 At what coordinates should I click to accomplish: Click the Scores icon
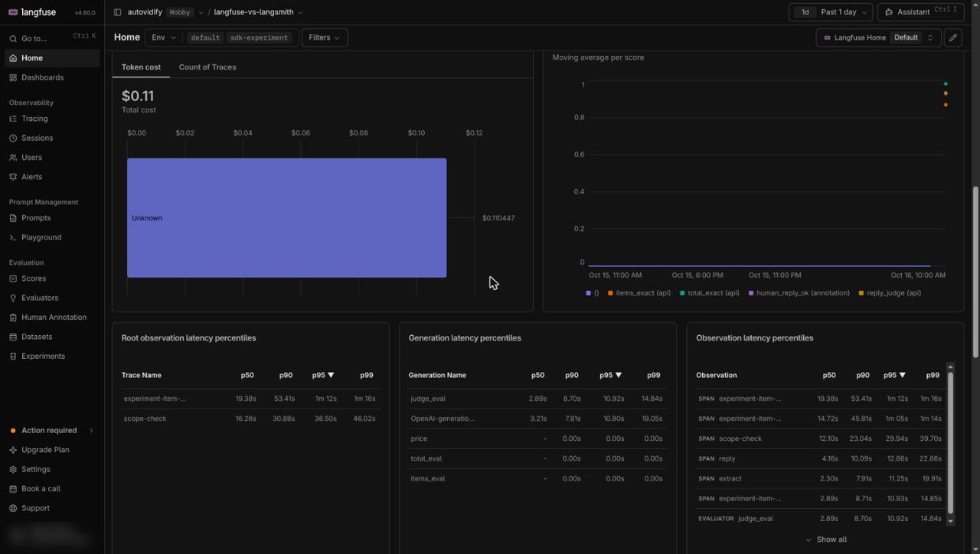(13, 279)
